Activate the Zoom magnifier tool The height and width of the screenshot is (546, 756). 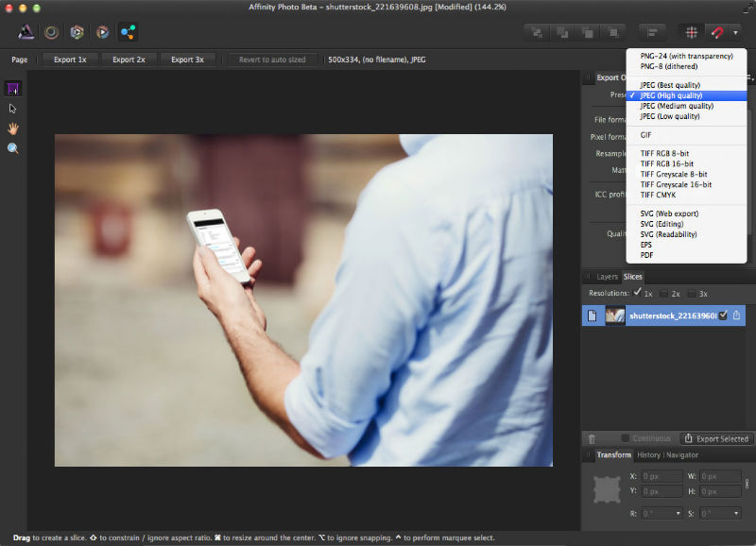point(13,148)
